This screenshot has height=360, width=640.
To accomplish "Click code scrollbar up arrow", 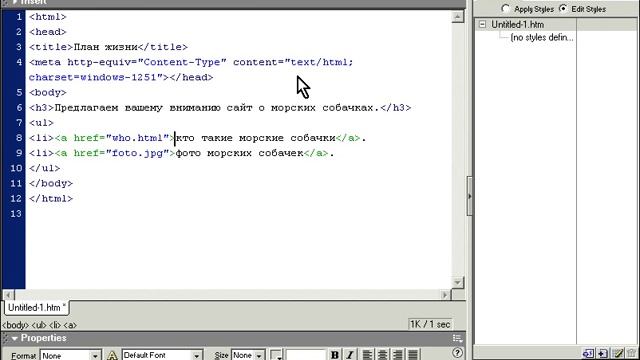I will (x=458, y=17).
